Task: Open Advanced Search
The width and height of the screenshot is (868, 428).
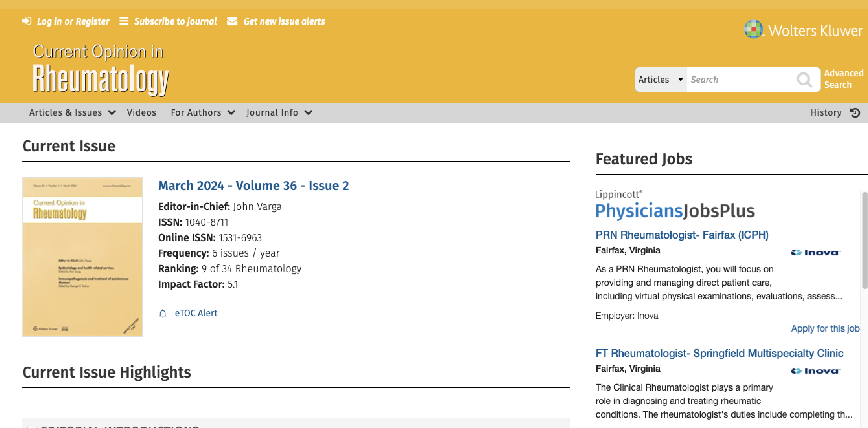Action: point(843,79)
